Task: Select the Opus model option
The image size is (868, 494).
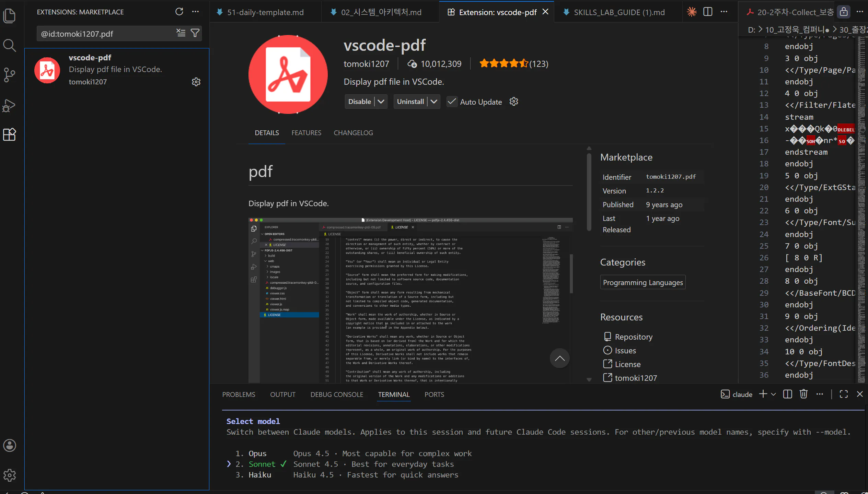Action: pyautogui.click(x=257, y=454)
